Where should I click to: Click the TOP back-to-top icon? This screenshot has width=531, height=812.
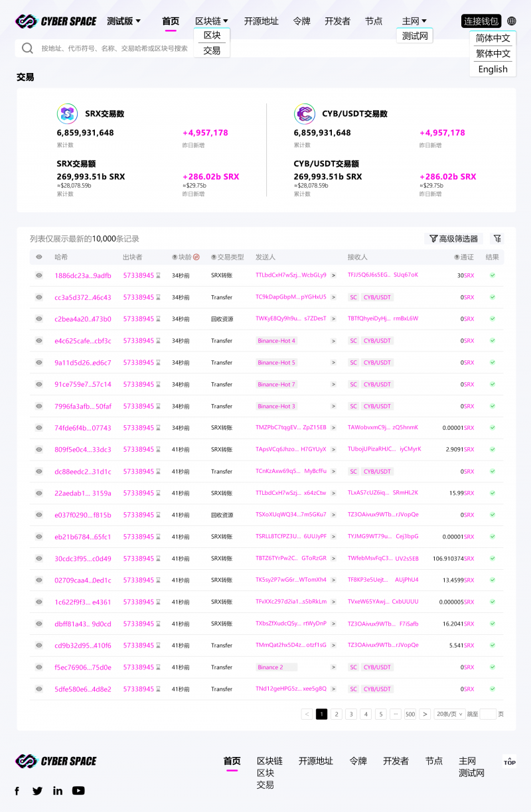coord(509,762)
